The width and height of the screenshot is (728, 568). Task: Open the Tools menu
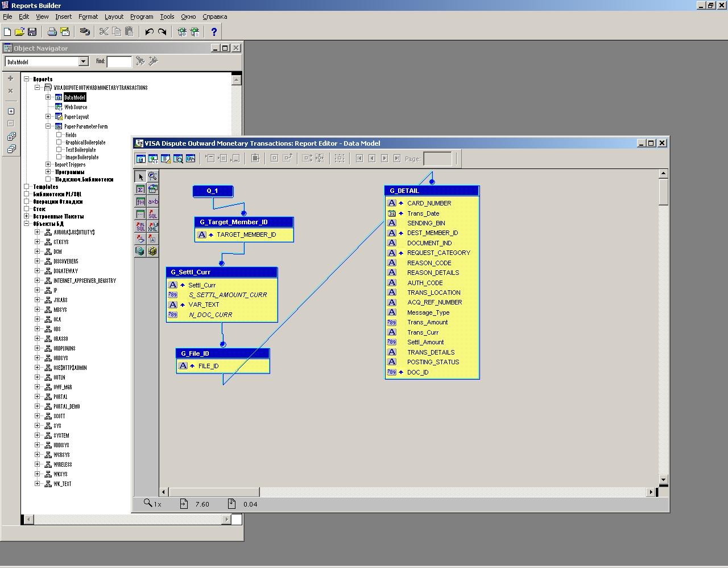[x=167, y=17]
